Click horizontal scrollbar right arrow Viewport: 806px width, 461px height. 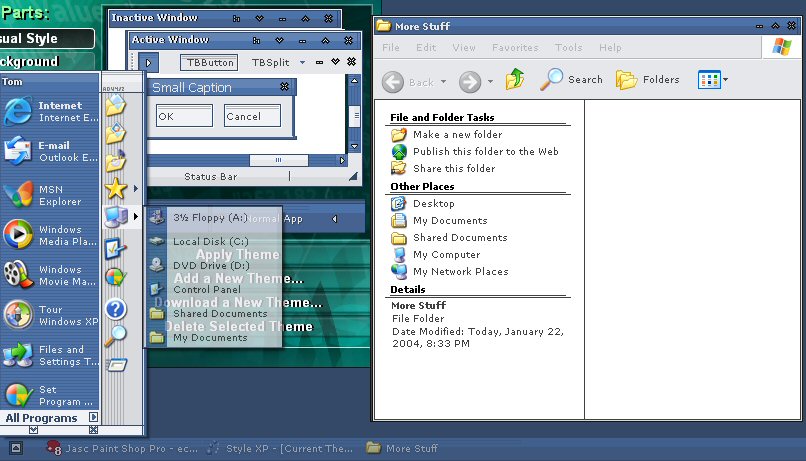tap(342, 160)
